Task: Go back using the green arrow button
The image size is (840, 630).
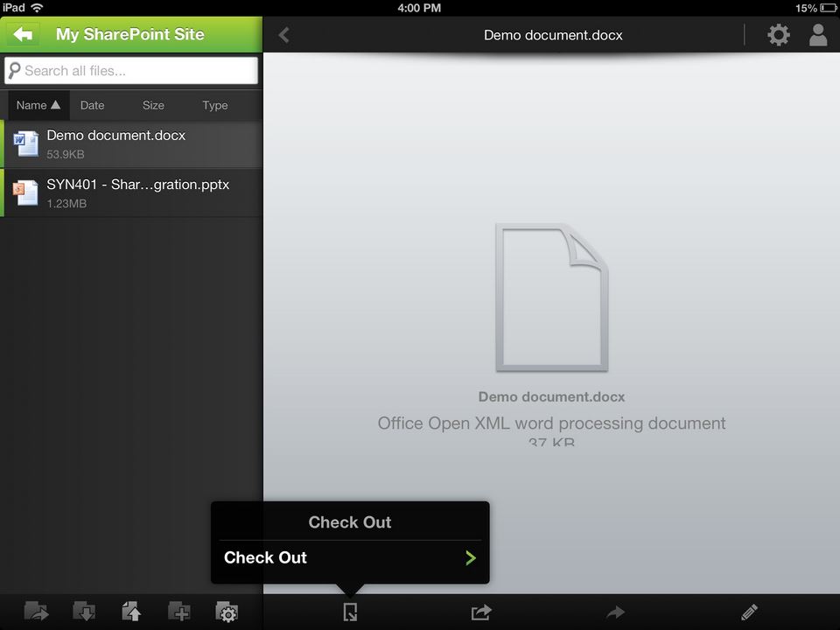Action: [x=23, y=34]
